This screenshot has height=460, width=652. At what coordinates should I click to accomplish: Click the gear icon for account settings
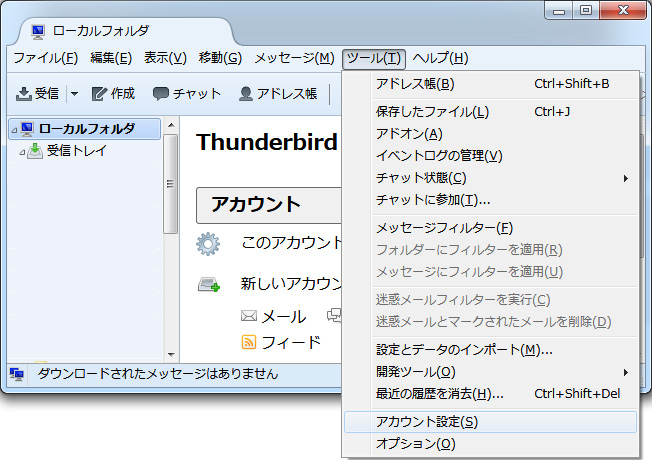click(x=208, y=244)
